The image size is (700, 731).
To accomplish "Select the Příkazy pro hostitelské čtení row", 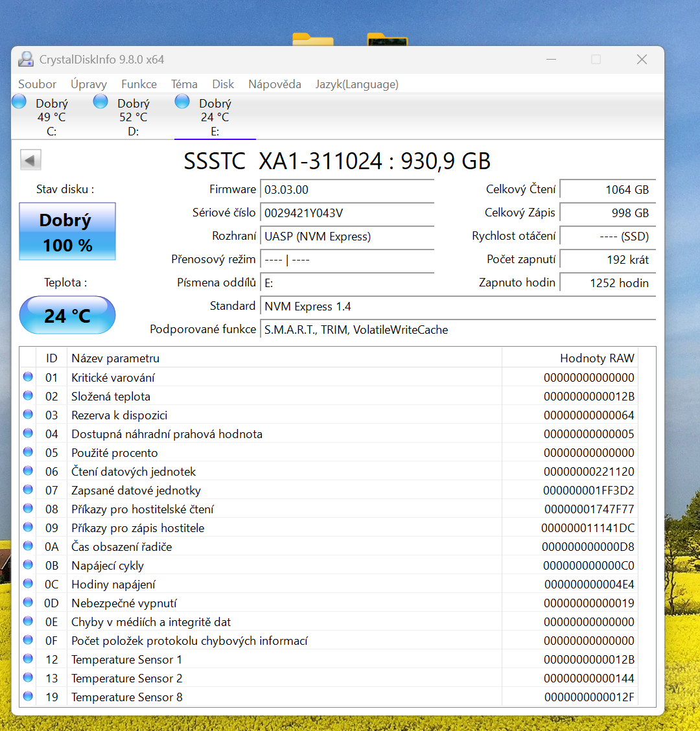I will (x=329, y=509).
